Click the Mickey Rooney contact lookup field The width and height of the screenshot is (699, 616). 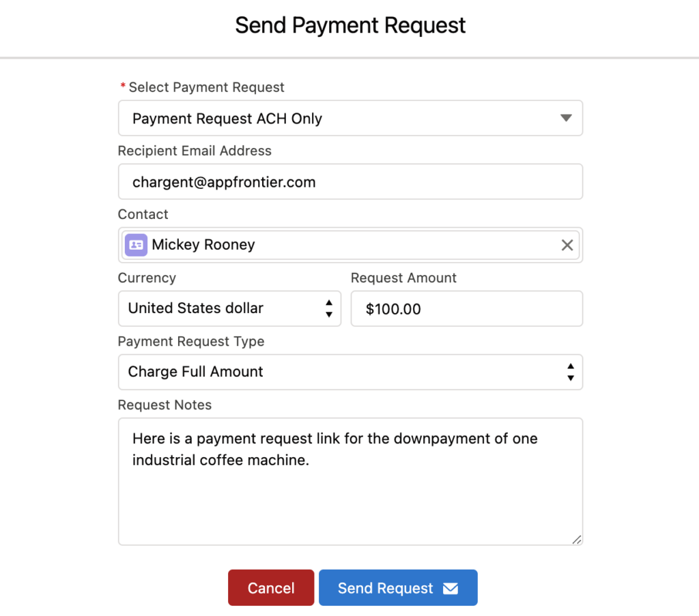[350, 245]
